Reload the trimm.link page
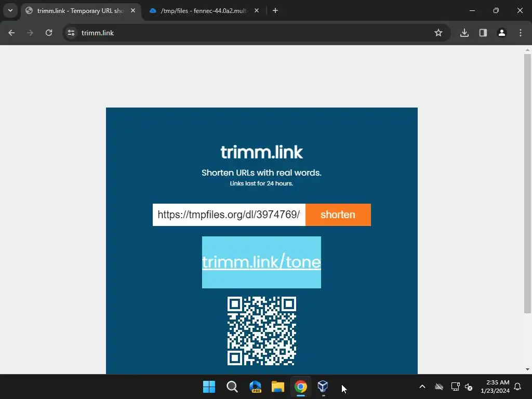532x399 pixels. pyautogui.click(x=49, y=33)
